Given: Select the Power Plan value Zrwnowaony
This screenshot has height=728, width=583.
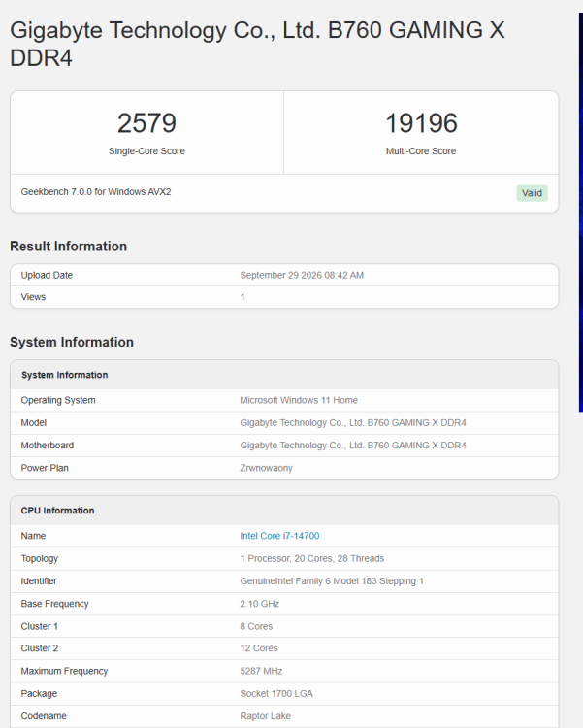Looking at the screenshot, I should point(267,468).
